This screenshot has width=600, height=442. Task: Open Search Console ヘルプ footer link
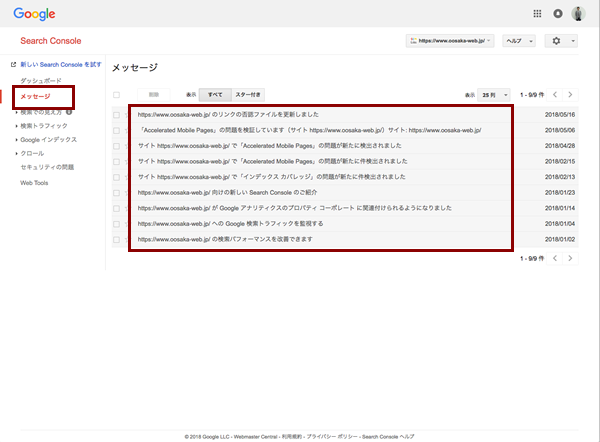(x=388, y=437)
